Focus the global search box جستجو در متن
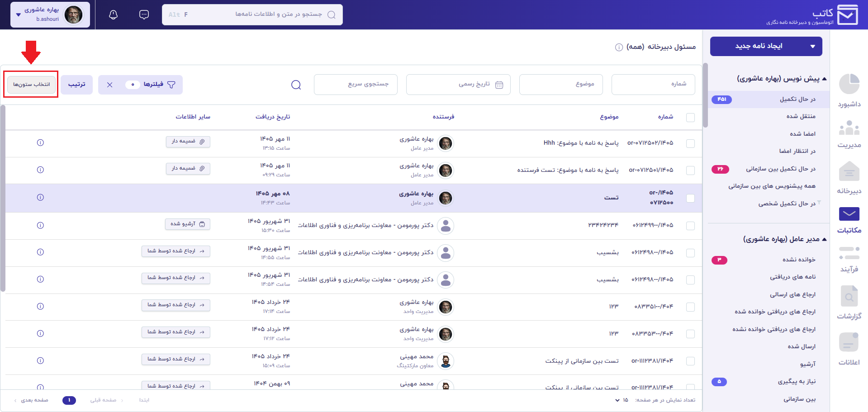Viewport: 868px width, 412px height. tap(252, 14)
